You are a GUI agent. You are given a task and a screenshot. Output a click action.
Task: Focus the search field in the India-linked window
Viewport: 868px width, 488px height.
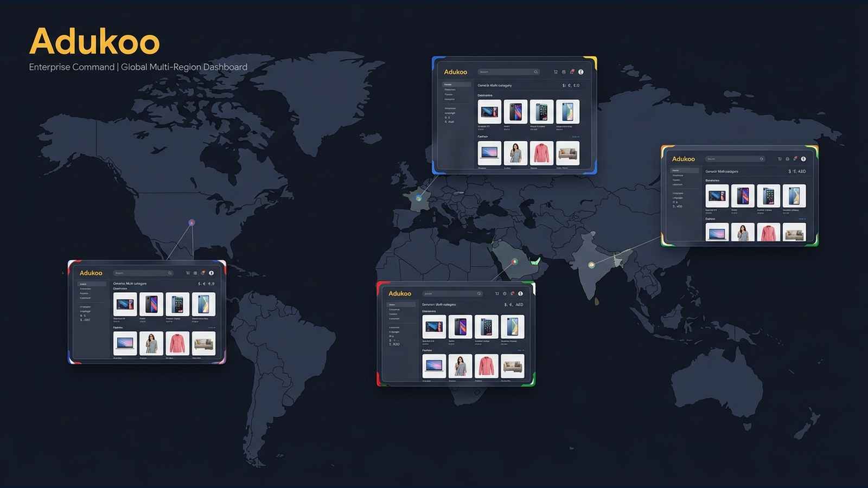[735, 159]
